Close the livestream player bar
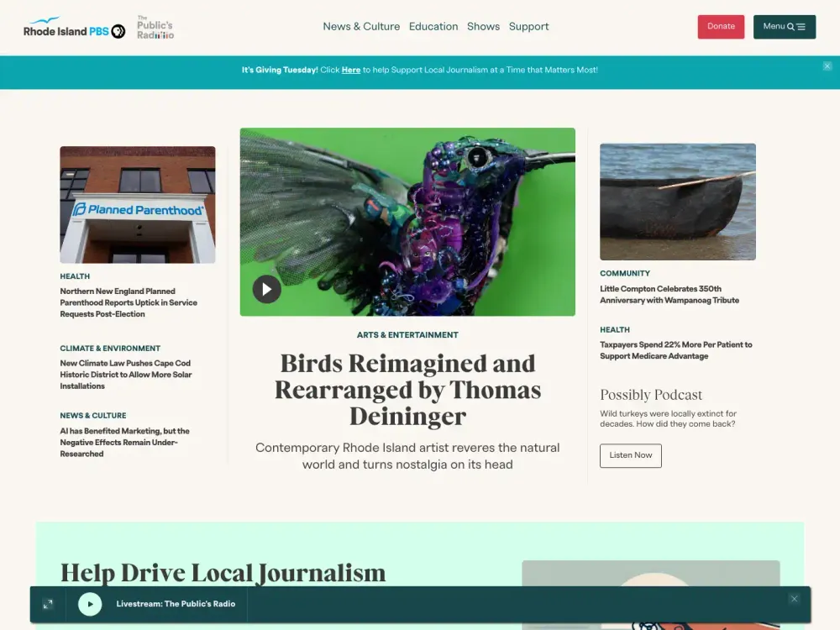Image resolution: width=840 pixels, height=630 pixels. [794, 599]
